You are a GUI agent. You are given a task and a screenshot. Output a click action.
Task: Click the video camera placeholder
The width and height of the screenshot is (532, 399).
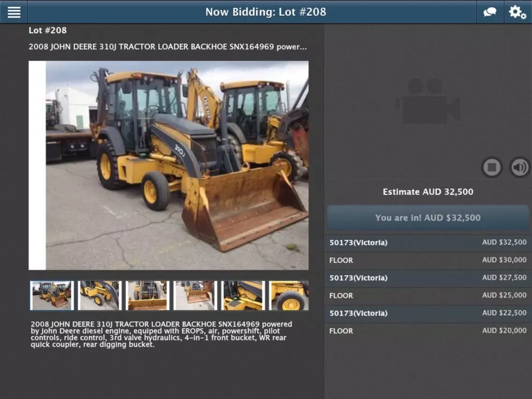428,101
